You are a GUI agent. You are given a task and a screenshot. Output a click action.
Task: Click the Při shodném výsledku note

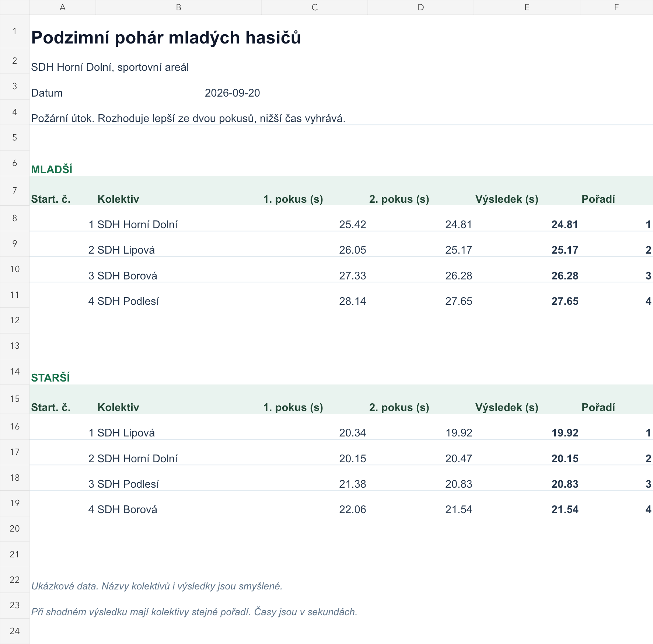(194, 612)
